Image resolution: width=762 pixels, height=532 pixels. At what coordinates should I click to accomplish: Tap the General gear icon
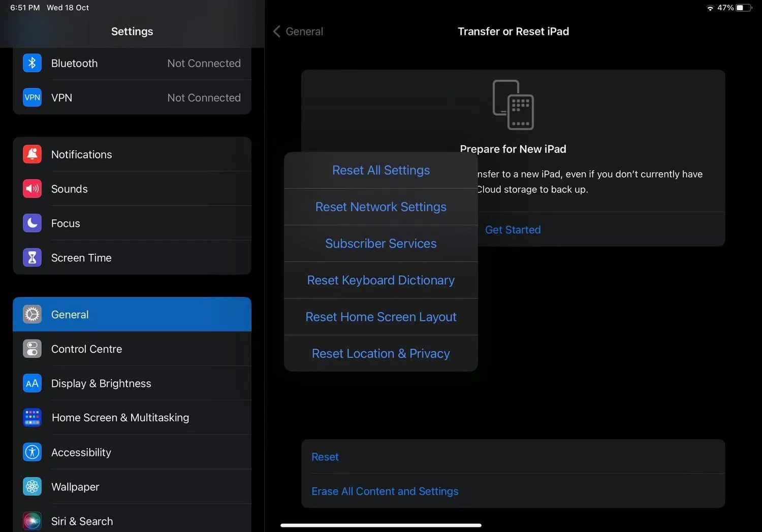pyautogui.click(x=32, y=315)
